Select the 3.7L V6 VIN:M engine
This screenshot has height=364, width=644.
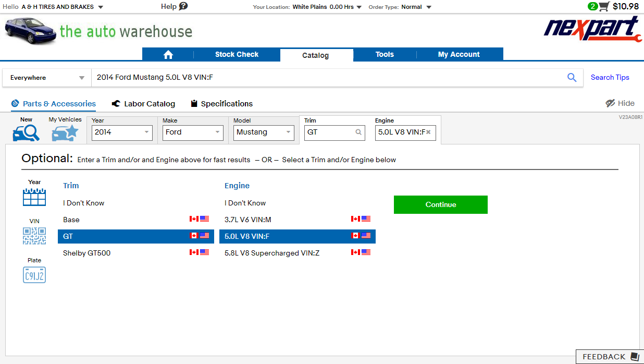298,220
